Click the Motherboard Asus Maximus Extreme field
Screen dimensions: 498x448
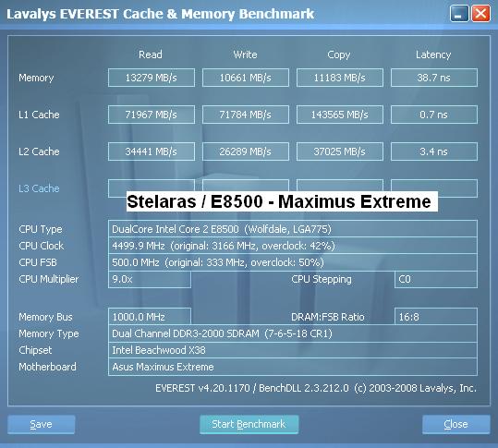pyautogui.click(x=293, y=367)
